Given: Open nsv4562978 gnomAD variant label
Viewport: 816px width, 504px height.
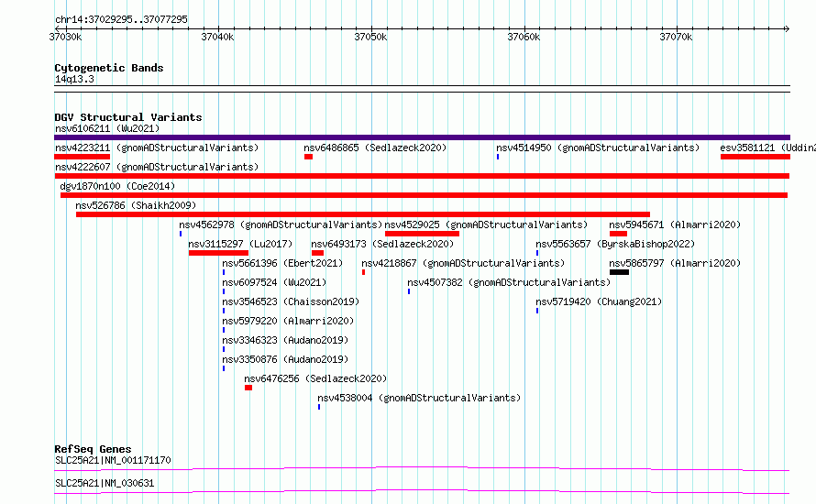Looking at the screenshot, I should pos(281,225).
